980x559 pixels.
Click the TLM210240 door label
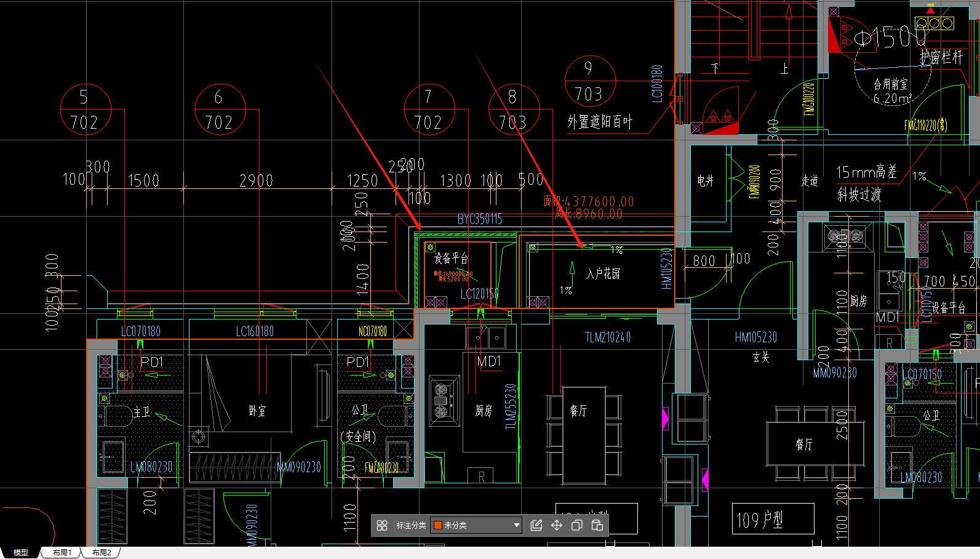[x=608, y=337]
